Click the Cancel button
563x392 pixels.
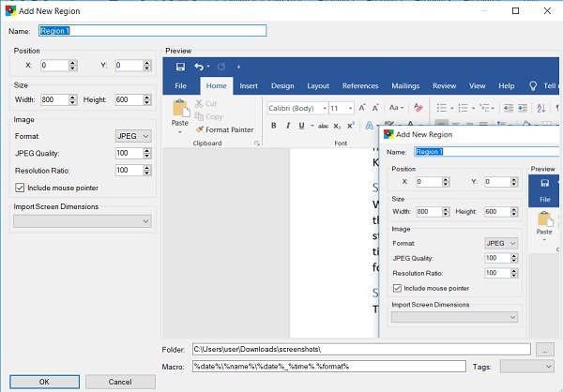pyautogui.click(x=120, y=382)
